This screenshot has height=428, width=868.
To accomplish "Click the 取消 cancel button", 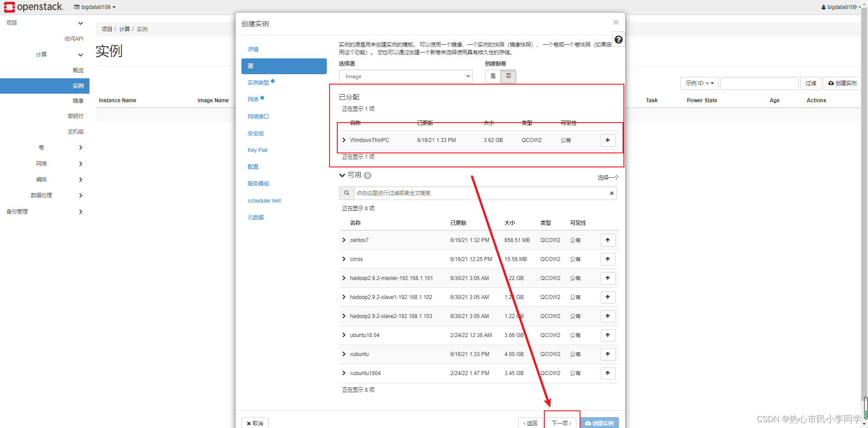I will coord(255,423).
